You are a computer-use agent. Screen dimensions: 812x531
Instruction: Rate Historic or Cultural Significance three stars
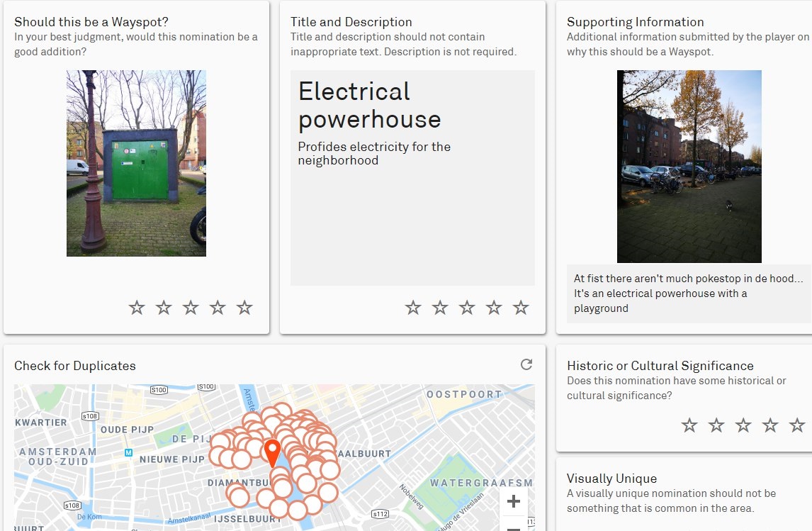743,425
